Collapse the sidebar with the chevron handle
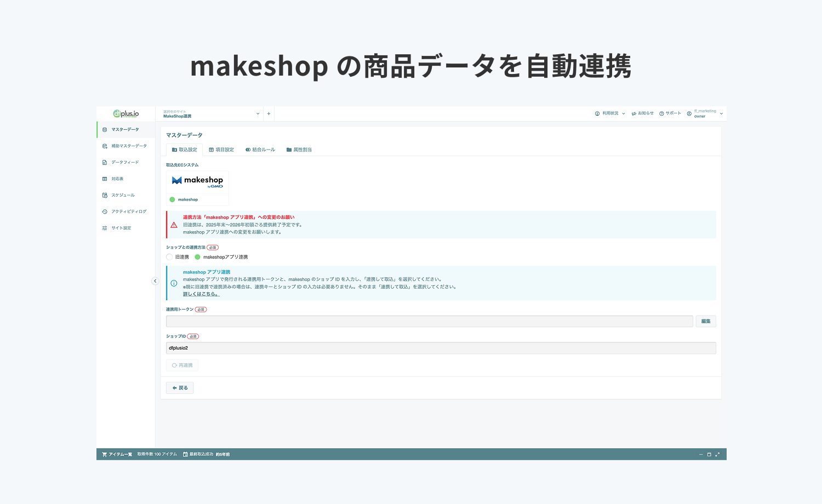Viewport: 822px width, 504px height. [x=155, y=280]
